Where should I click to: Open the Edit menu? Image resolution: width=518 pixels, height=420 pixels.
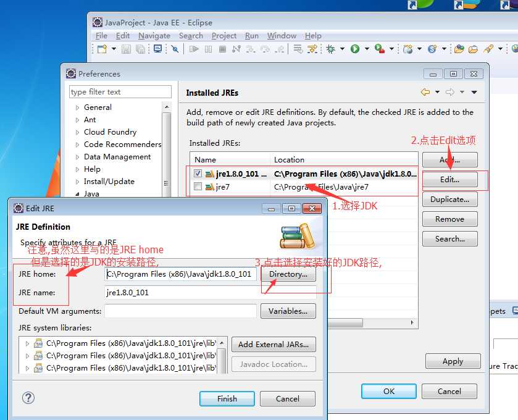[123, 36]
